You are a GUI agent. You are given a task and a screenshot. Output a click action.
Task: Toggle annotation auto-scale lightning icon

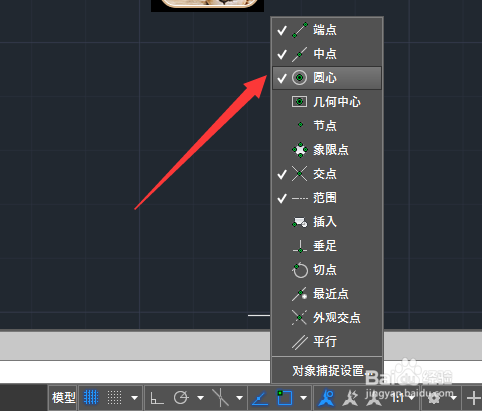(x=350, y=398)
